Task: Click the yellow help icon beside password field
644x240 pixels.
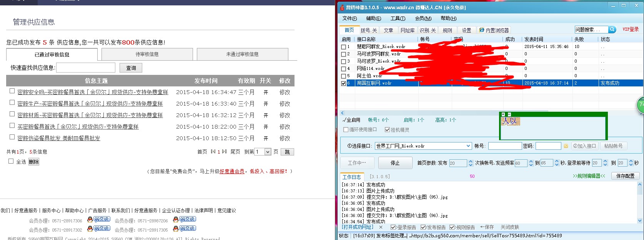Action: (x=566, y=146)
